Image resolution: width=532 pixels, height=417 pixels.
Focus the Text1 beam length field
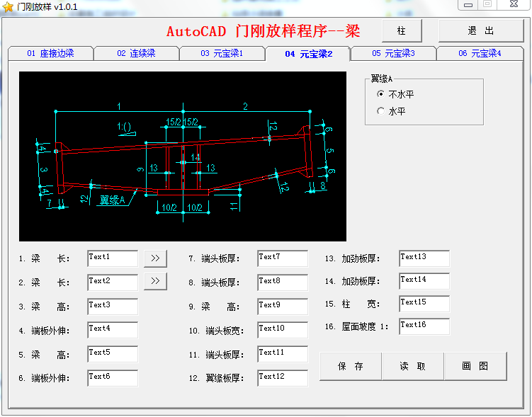pos(113,258)
